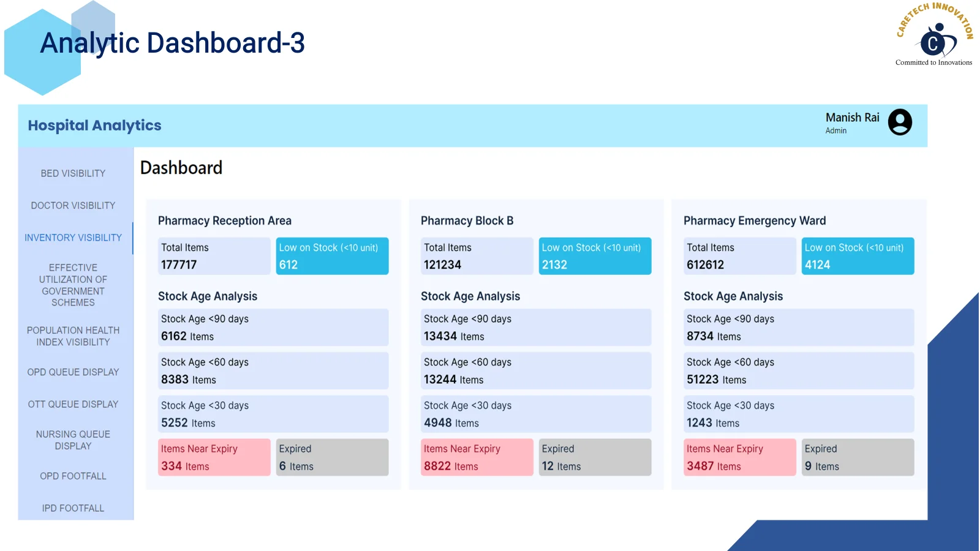This screenshot has width=980, height=551.
Task: Open Effective Utilization of Government Schemes
Action: click(73, 285)
